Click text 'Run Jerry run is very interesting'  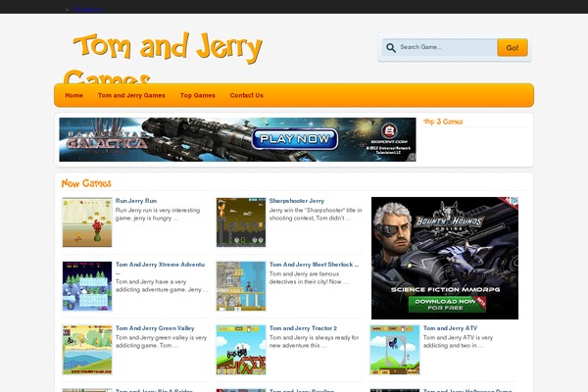158,210
